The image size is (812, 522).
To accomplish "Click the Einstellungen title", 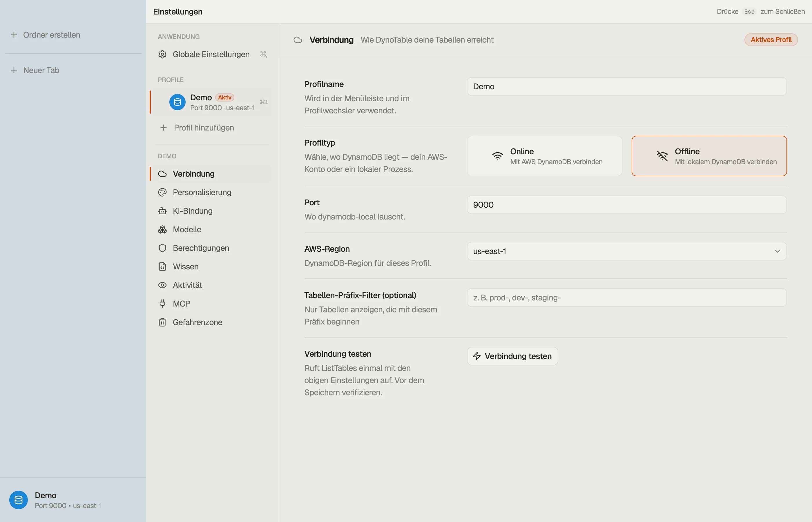I will tap(177, 12).
